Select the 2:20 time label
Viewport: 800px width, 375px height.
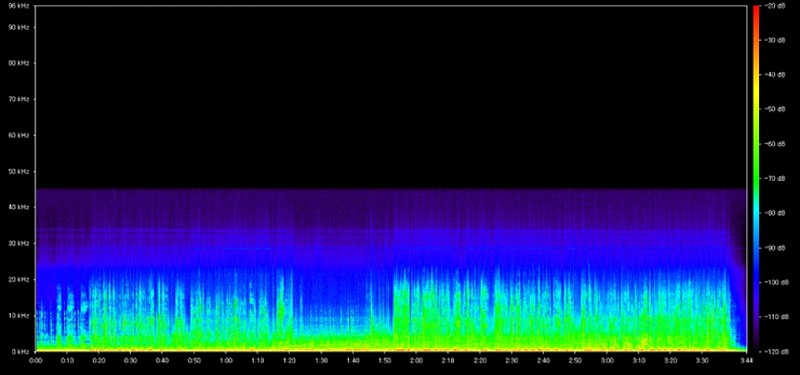(x=480, y=360)
